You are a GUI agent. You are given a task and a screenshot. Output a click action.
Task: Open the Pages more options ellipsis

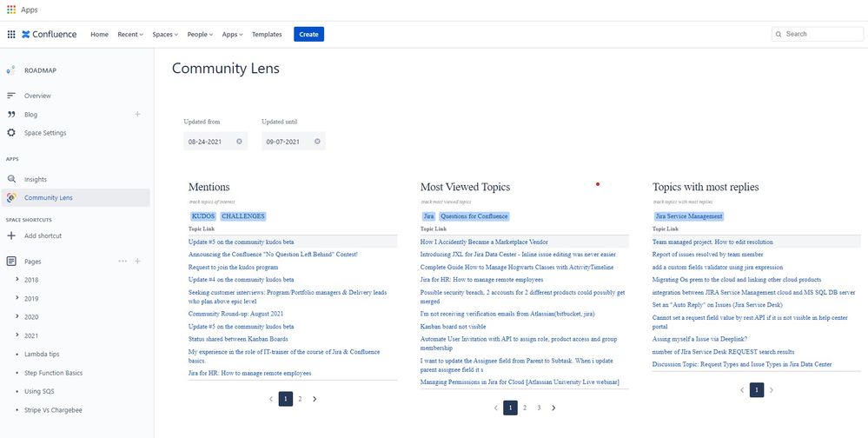123,262
